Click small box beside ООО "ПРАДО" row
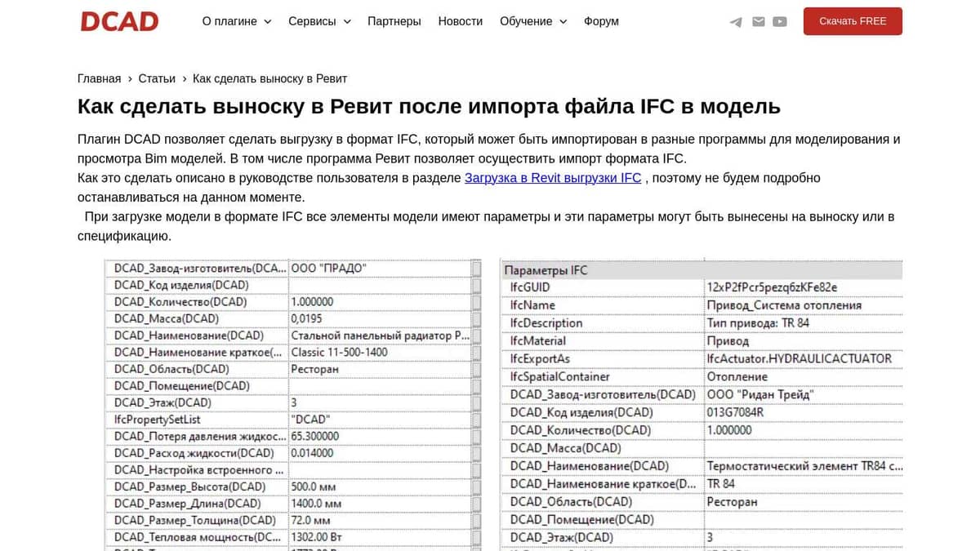980x551 pixels. pyautogui.click(x=476, y=268)
